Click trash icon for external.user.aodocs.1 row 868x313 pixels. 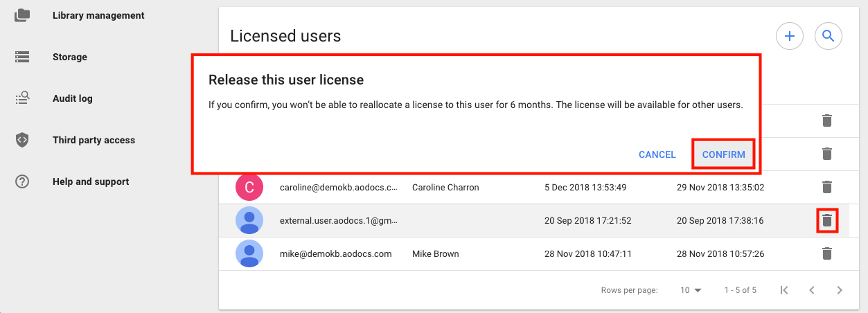(x=826, y=221)
